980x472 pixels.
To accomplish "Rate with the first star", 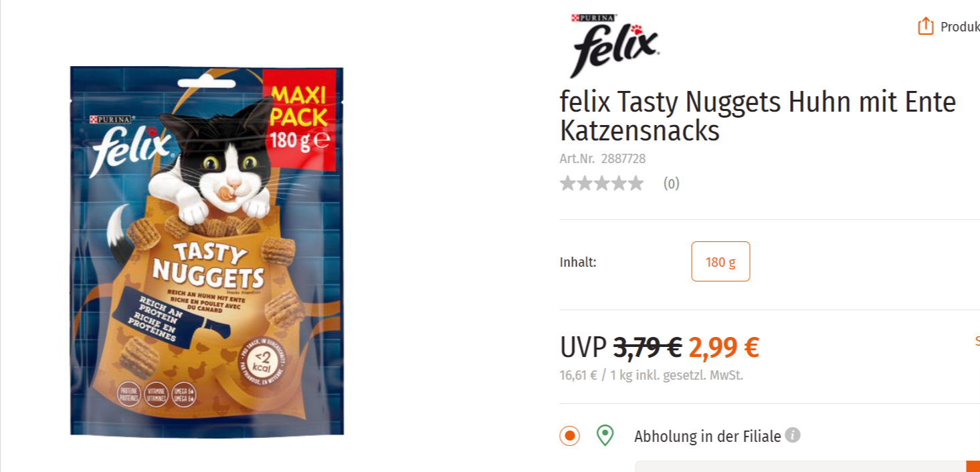I will pyautogui.click(x=568, y=183).
